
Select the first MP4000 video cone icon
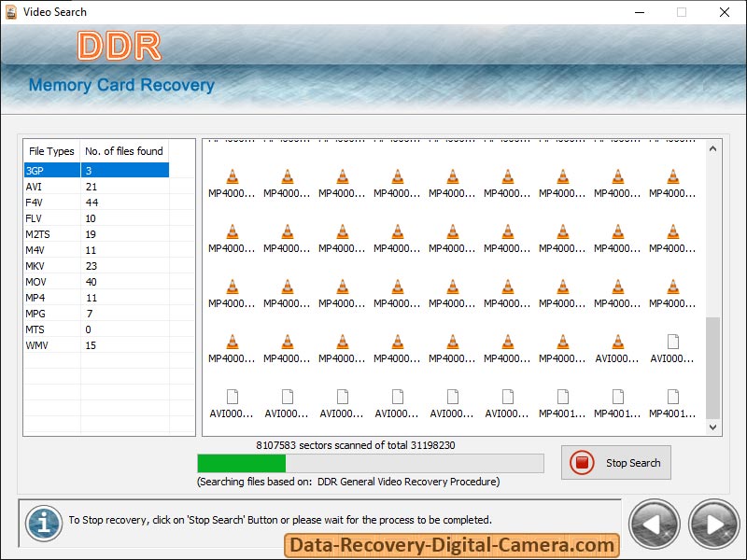[232, 174]
